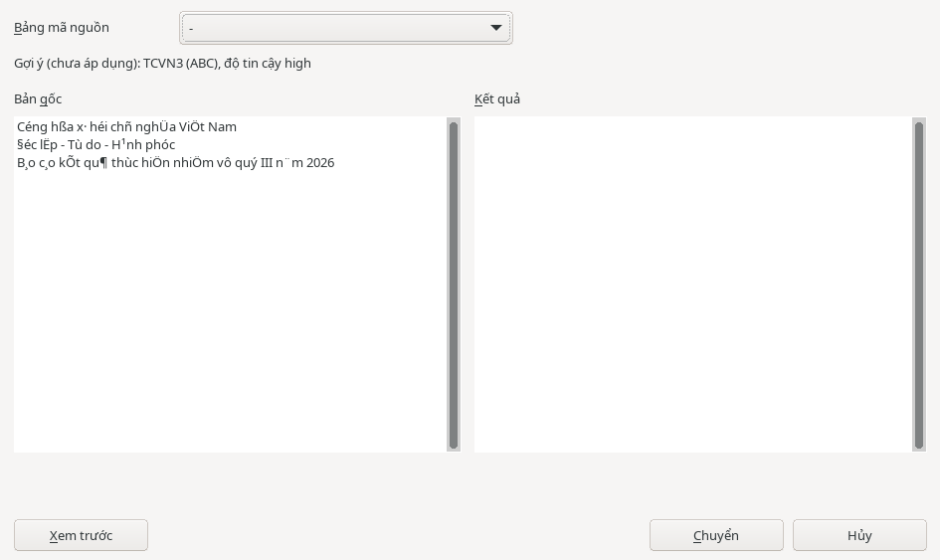Click the line starting "B¸o c¸o kÕt qu¶"
Screen dimensions: 940x560
pyautogui.click(x=176, y=162)
